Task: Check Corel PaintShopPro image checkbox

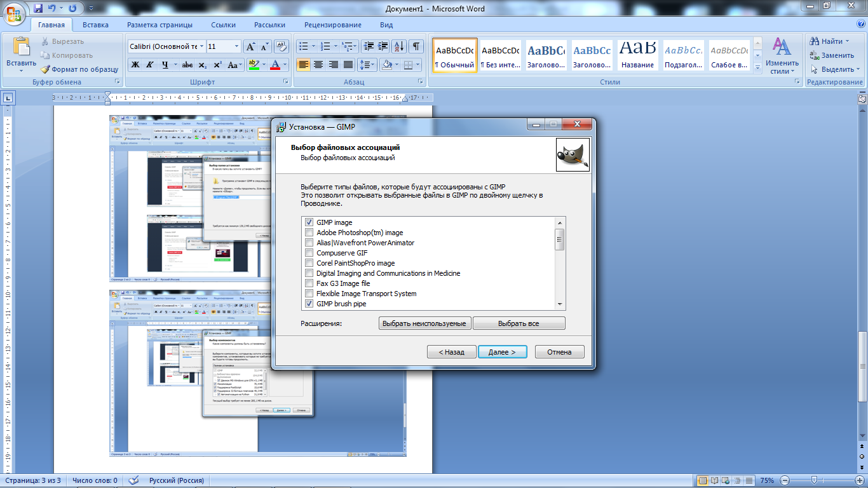Action: [309, 263]
